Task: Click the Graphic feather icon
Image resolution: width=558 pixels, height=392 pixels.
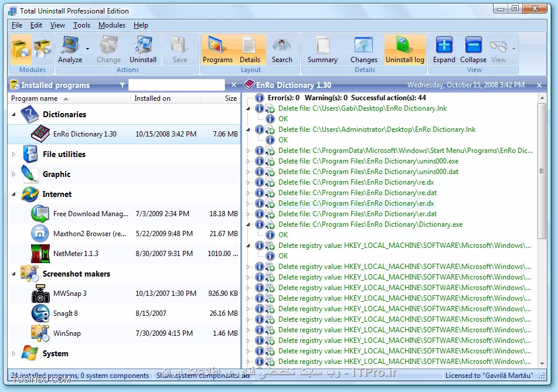Action: [29, 174]
